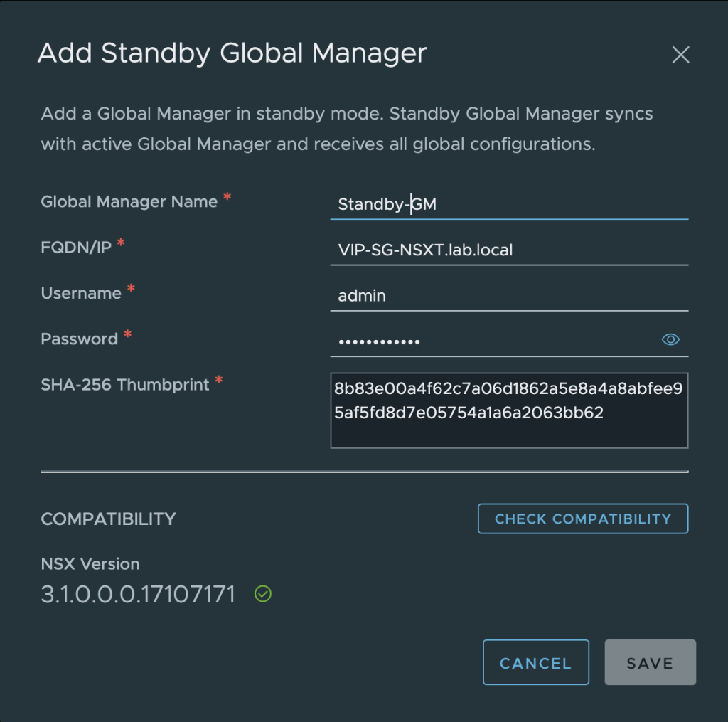This screenshot has height=722, width=728.
Task: Close the Add Standby Global Manager dialog
Action: tap(680, 55)
